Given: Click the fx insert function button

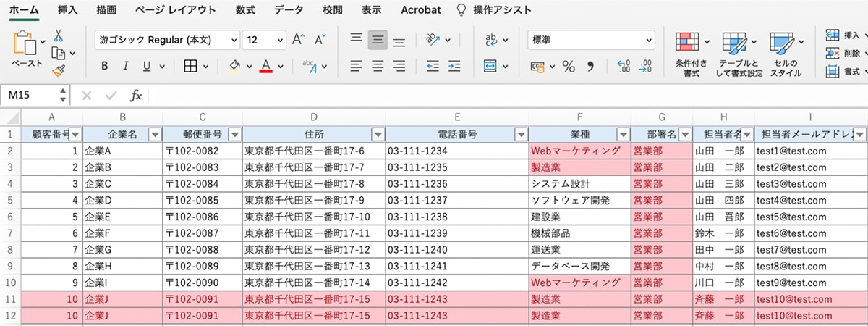Looking at the screenshot, I should coord(135,96).
